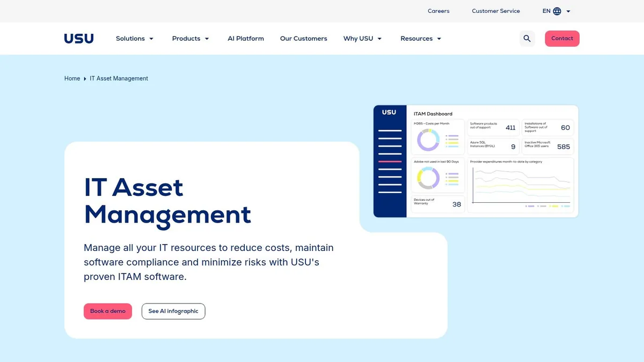The height and width of the screenshot is (362, 644).
Task: Click the USU logo in dashboard sidebar
Action: click(x=389, y=113)
